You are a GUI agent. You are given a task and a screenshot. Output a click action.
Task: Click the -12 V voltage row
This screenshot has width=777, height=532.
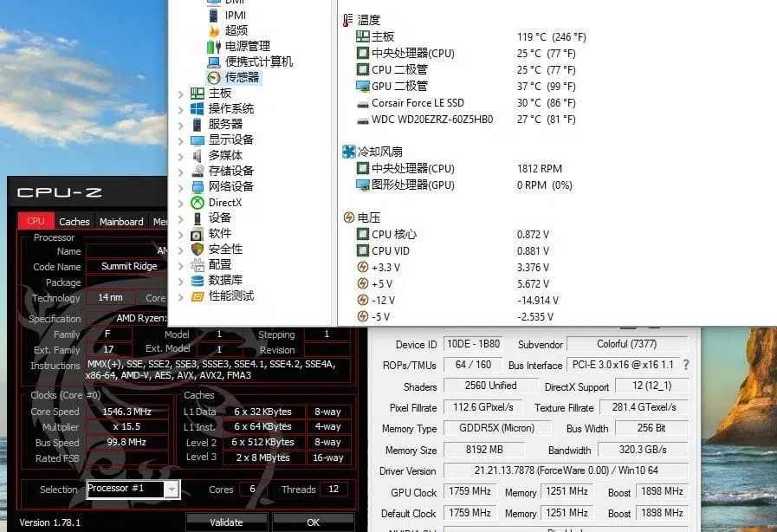(457, 301)
